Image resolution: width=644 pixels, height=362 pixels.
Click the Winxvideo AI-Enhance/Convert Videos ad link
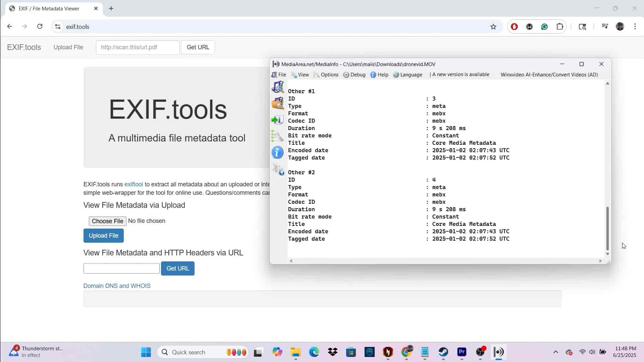[x=549, y=74]
